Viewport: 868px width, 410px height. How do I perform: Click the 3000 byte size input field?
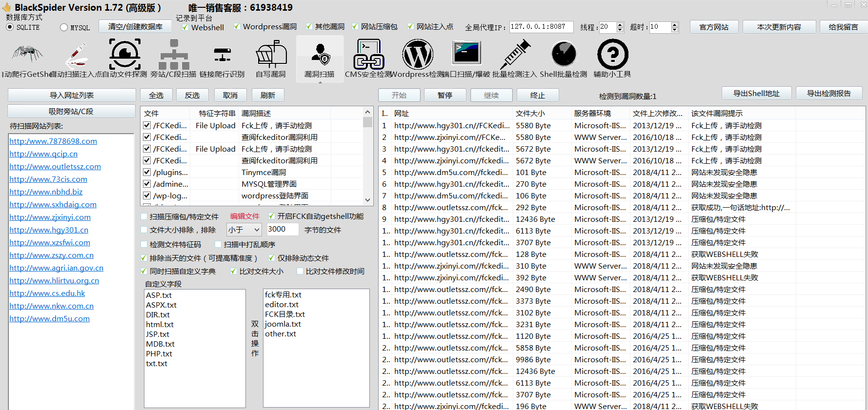283,229
